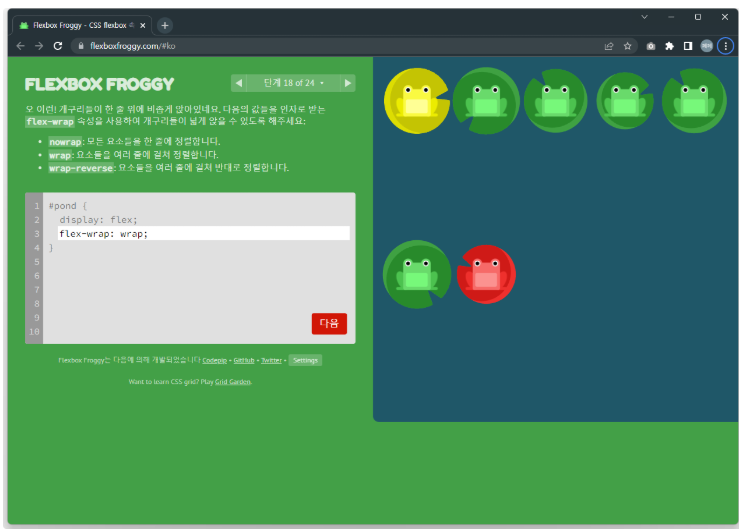Open the Settings button
Viewport: 739px width, 530px height.
305,360
